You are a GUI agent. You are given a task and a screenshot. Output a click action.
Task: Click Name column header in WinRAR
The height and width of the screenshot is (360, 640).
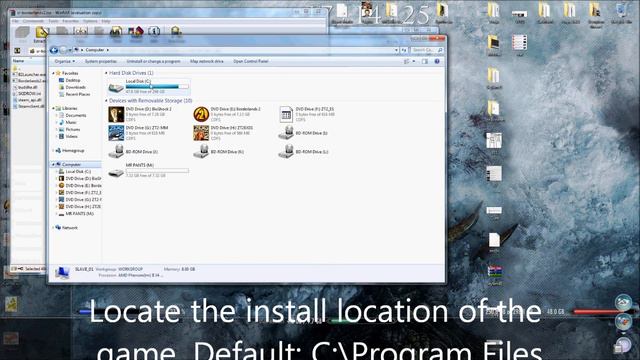(18, 61)
